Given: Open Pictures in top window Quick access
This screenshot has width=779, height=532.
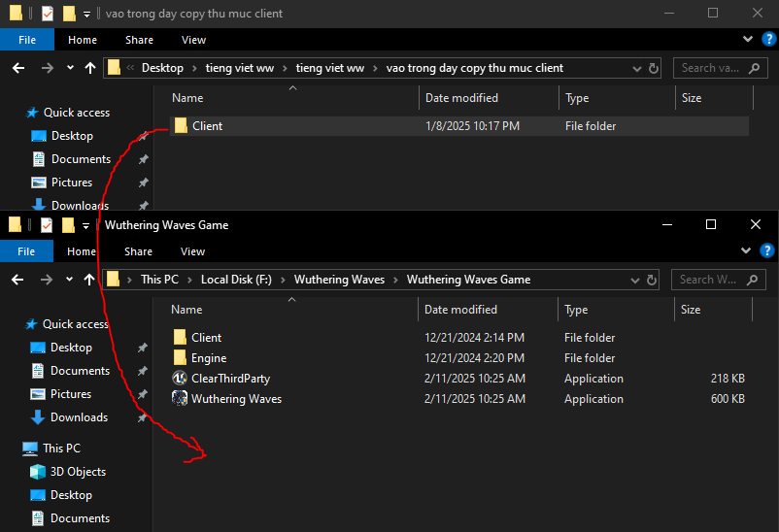Looking at the screenshot, I should coord(62,183).
